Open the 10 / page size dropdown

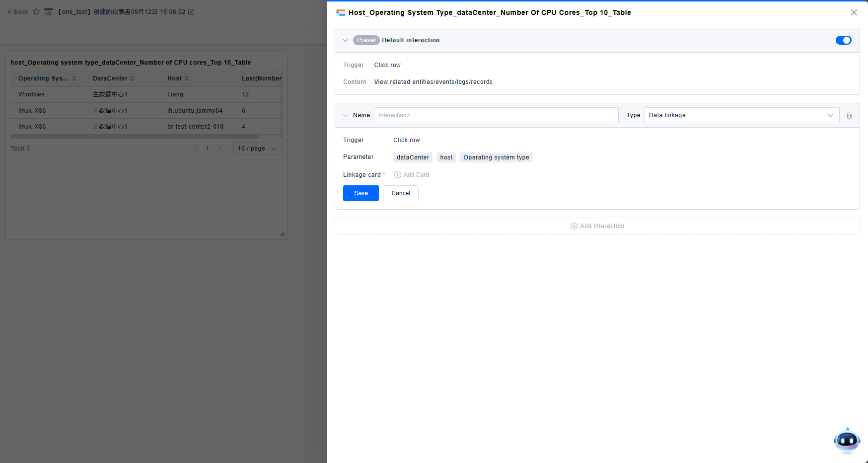click(257, 149)
